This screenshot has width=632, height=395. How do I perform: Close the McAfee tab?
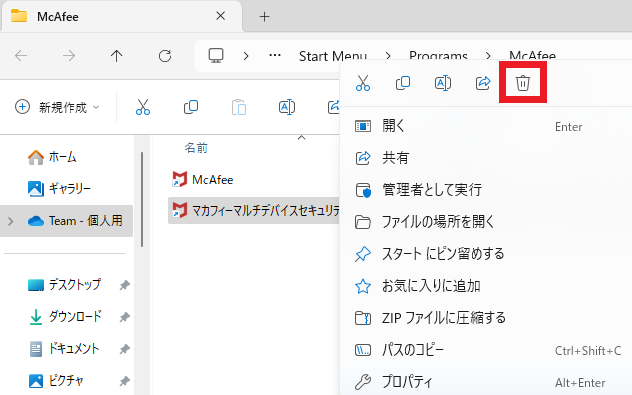click(x=220, y=16)
